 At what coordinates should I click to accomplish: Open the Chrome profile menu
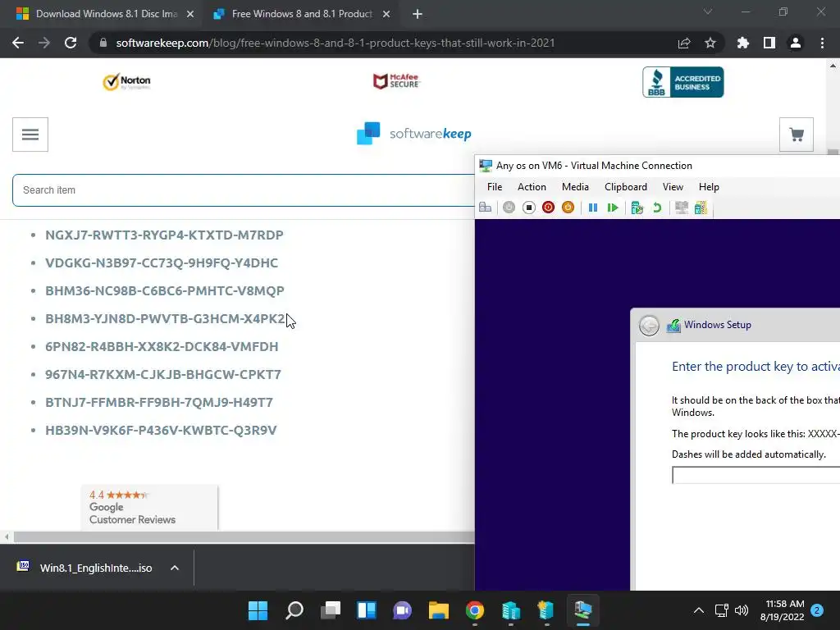[x=796, y=43]
